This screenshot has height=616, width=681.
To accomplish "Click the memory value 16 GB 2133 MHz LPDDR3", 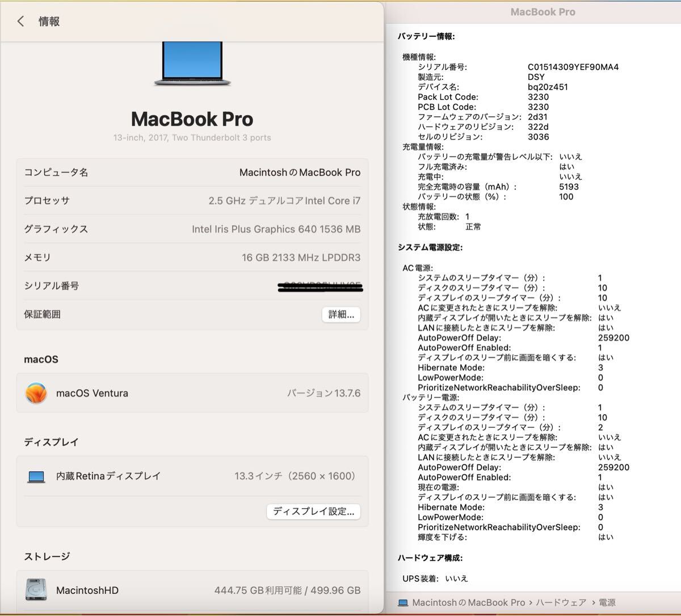I will (x=301, y=258).
